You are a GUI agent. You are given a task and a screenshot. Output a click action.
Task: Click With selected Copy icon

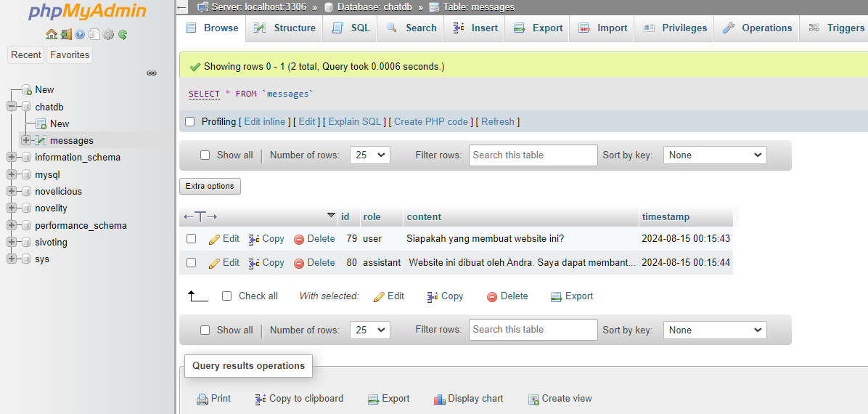click(x=433, y=296)
